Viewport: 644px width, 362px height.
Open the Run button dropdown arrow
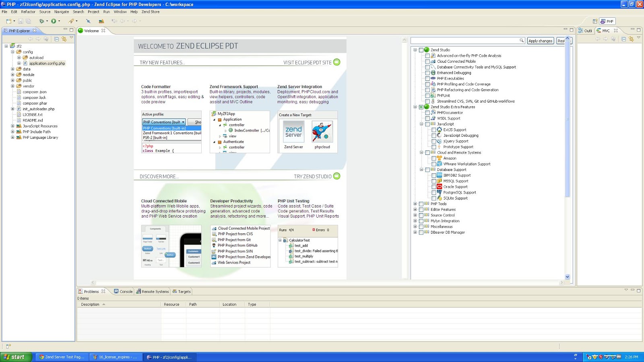click(x=59, y=21)
